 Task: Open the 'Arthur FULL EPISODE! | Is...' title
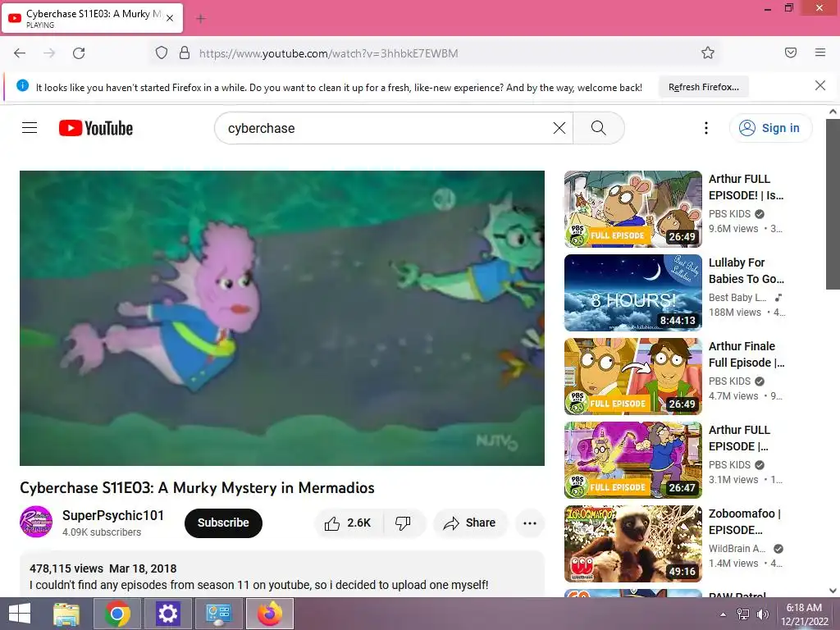[746, 187]
